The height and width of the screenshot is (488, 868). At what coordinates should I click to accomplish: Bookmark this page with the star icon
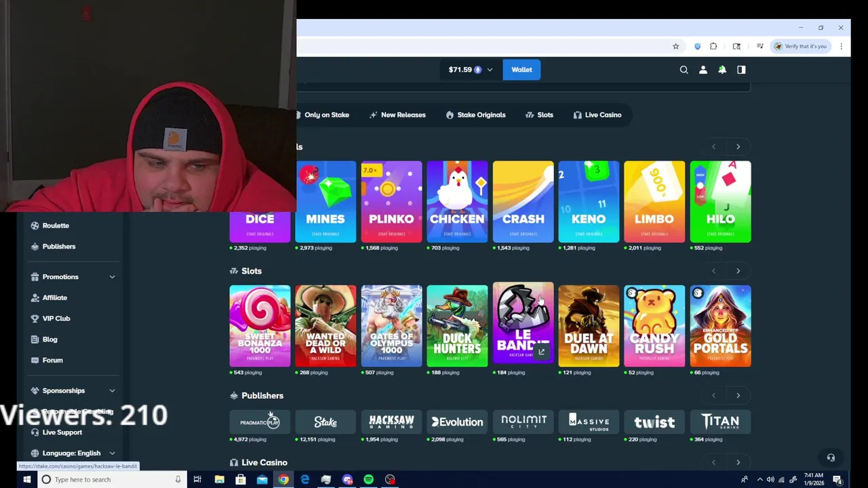pos(675,46)
